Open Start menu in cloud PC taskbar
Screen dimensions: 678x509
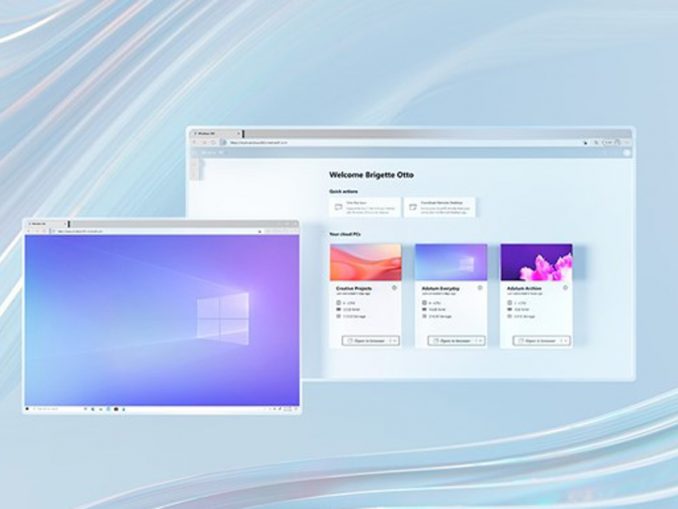click(x=27, y=409)
